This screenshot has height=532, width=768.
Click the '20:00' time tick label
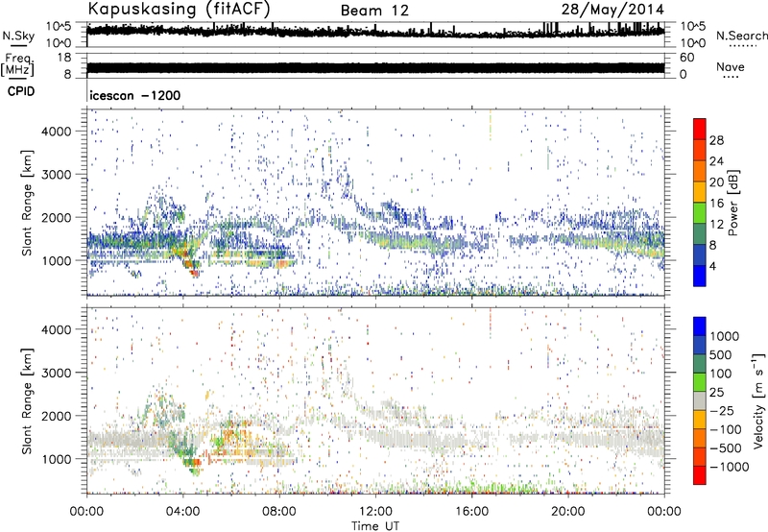click(568, 512)
